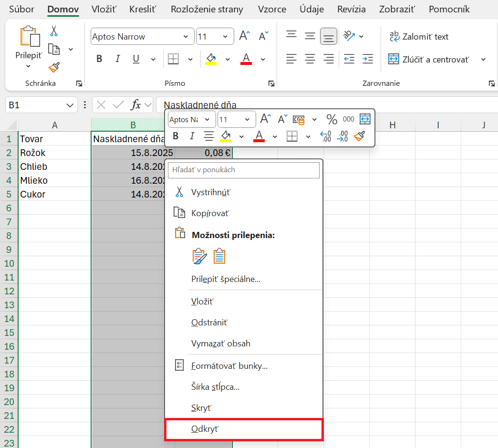Click cell containing Mlieko
This screenshot has width=498, height=448.
(x=54, y=180)
